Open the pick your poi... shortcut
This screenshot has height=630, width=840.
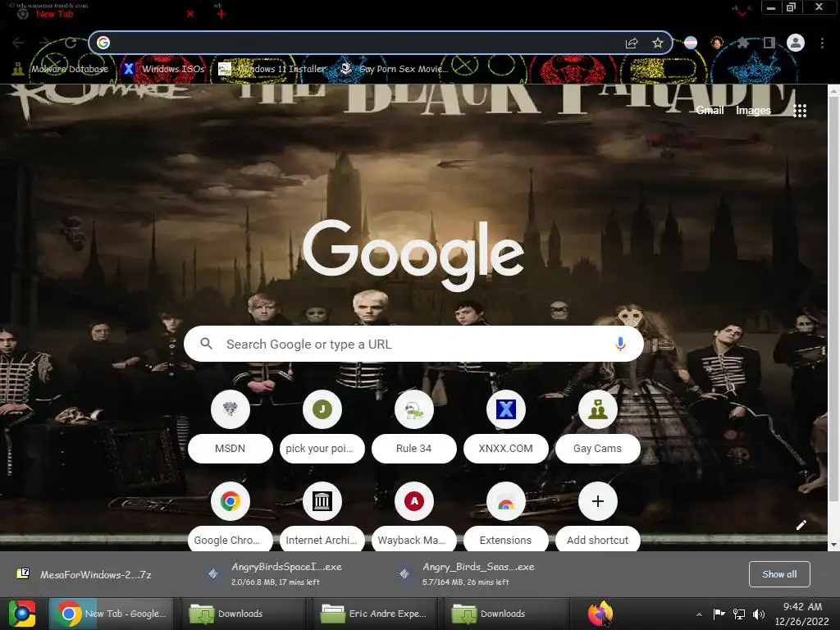[x=322, y=427]
